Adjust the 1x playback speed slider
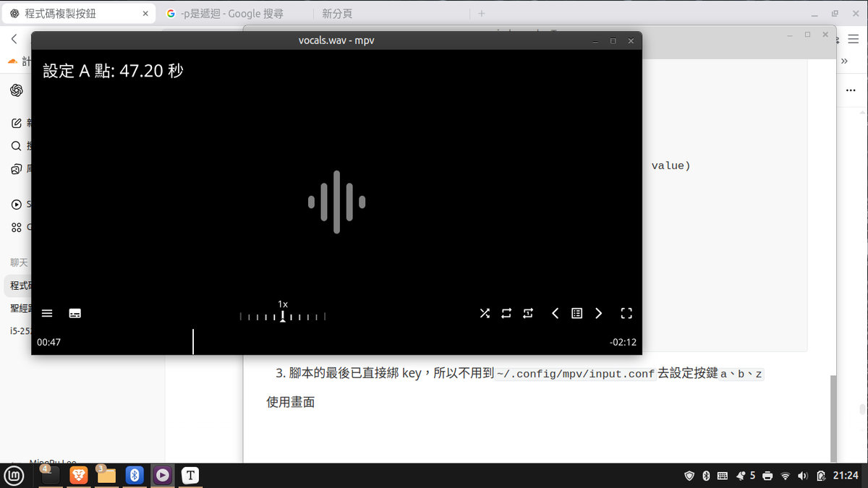The width and height of the screenshot is (868, 488). pyautogui.click(x=282, y=316)
